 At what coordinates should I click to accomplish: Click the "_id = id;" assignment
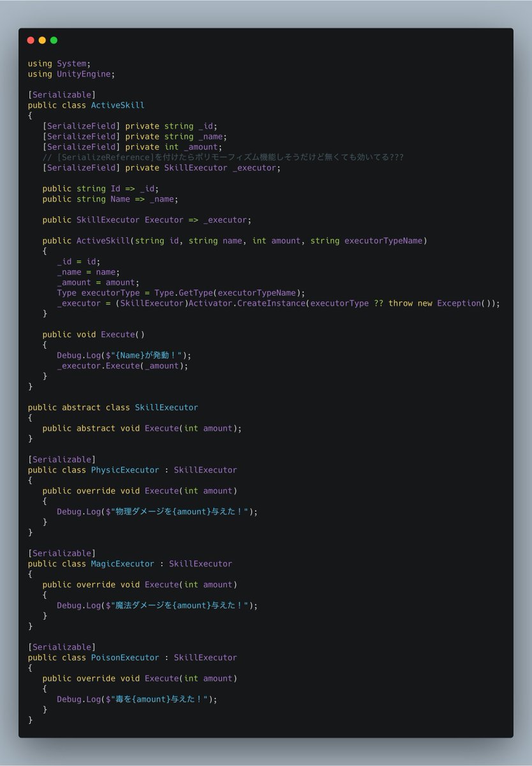78,262
